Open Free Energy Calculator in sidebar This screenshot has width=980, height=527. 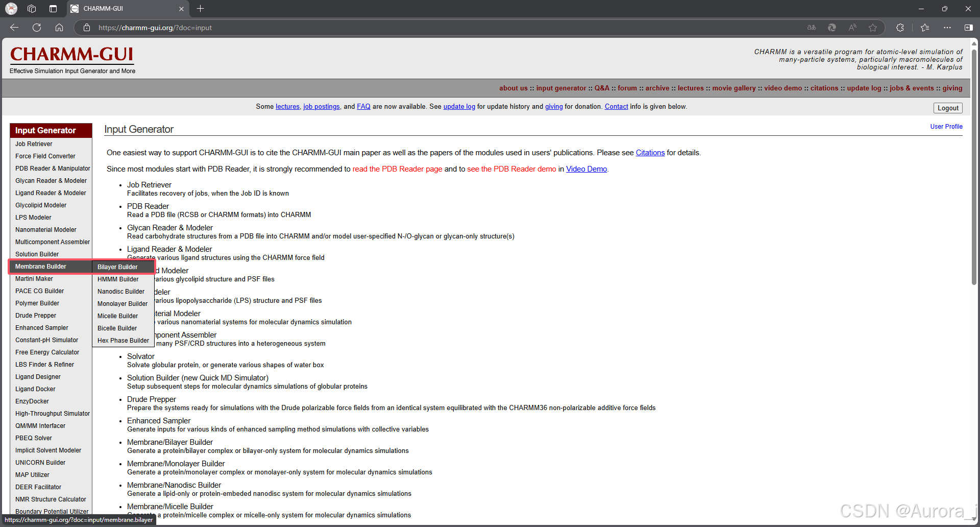pos(51,352)
